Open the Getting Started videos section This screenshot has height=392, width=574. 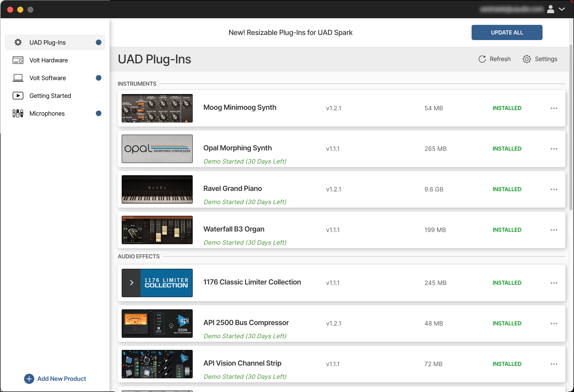click(x=50, y=96)
